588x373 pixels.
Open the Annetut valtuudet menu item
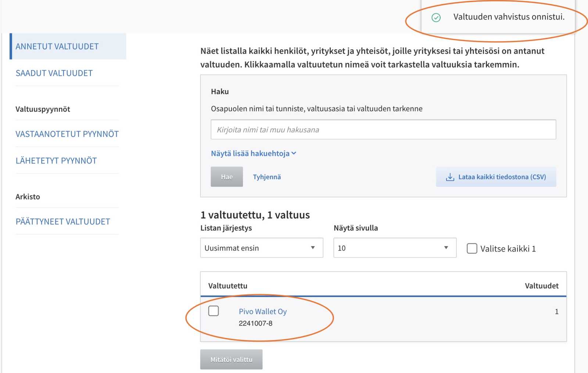68,46
